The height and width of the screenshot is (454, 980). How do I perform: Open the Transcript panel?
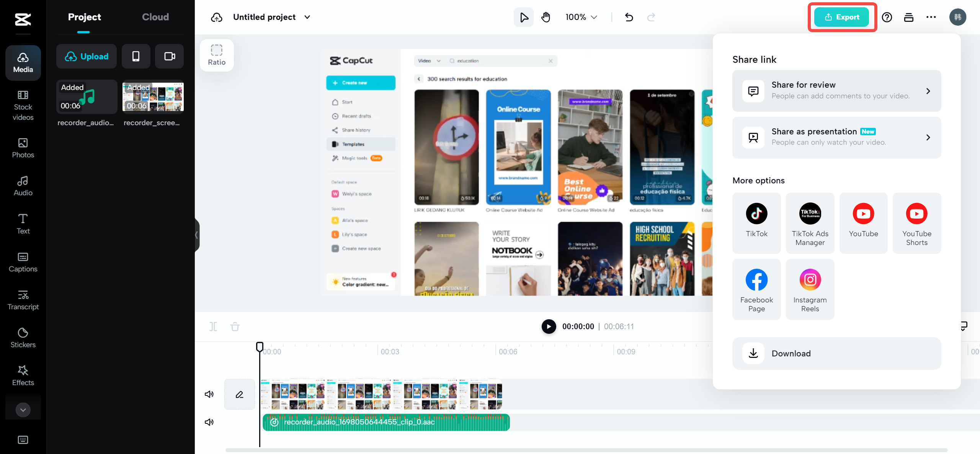tap(23, 300)
